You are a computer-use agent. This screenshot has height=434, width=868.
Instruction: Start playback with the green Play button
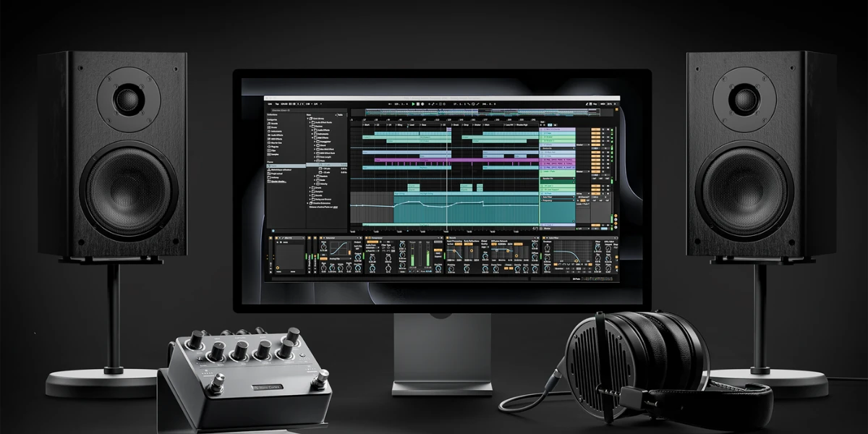[413, 104]
